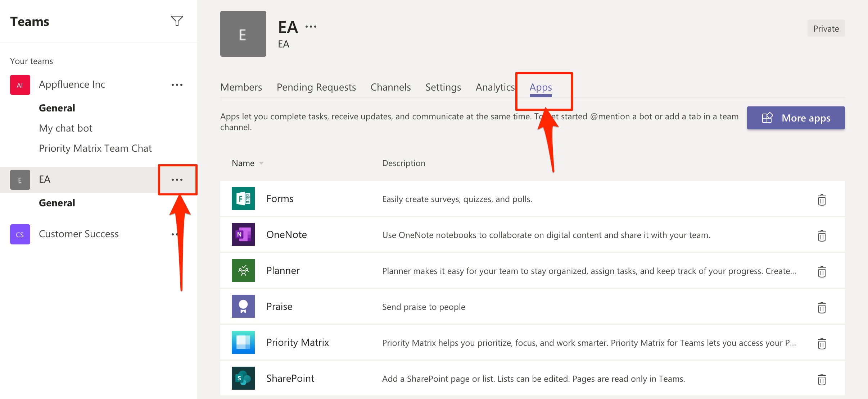The image size is (868, 399).
Task: Sort apps using the Name column arrow
Action: (x=261, y=163)
